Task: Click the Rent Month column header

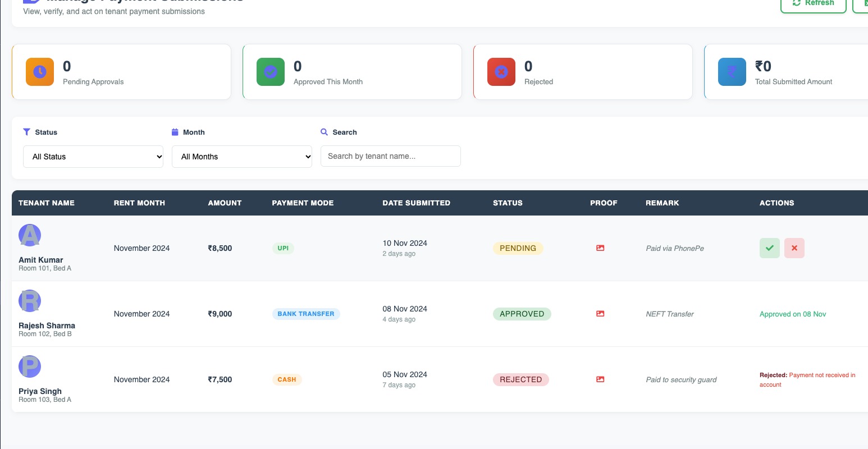Action: (139, 203)
